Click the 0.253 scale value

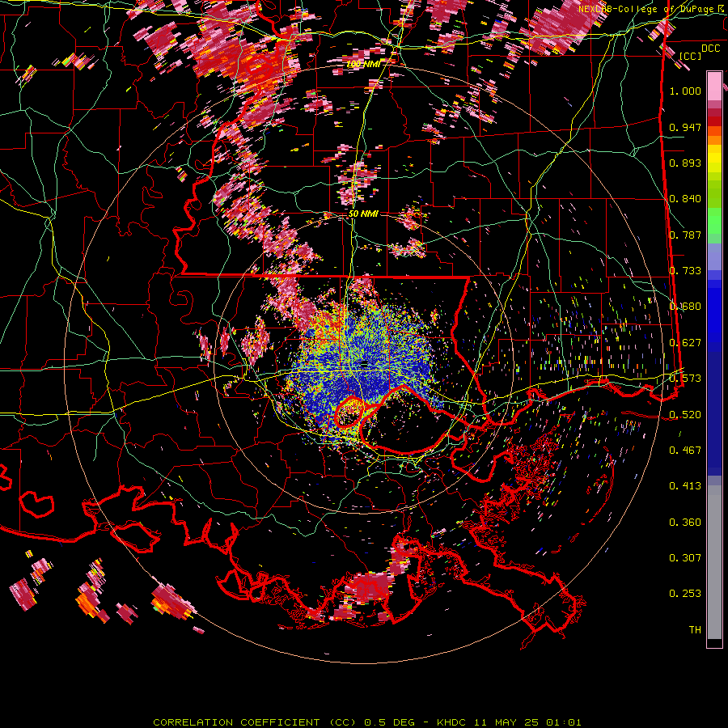click(685, 594)
